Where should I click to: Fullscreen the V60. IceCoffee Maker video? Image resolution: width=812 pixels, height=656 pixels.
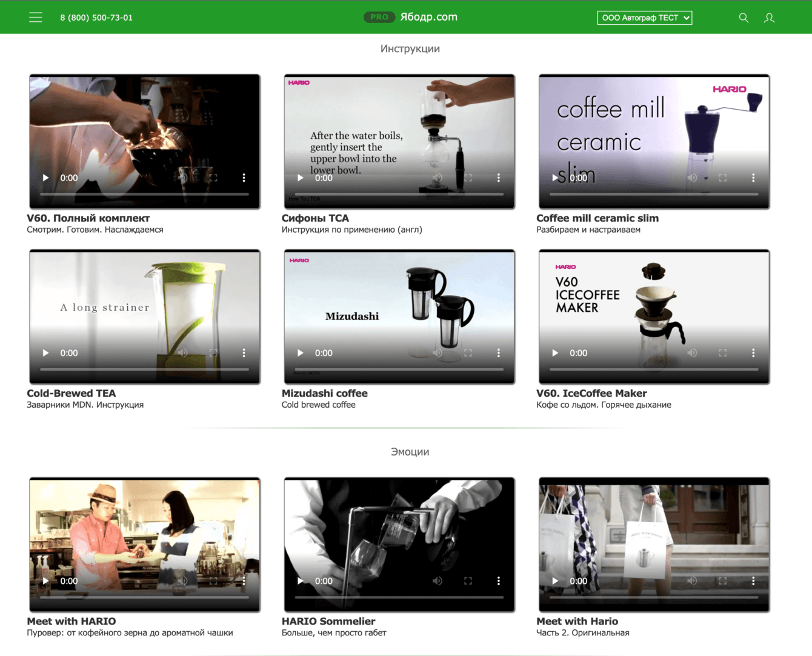pyautogui.click(x=722, y=353)
